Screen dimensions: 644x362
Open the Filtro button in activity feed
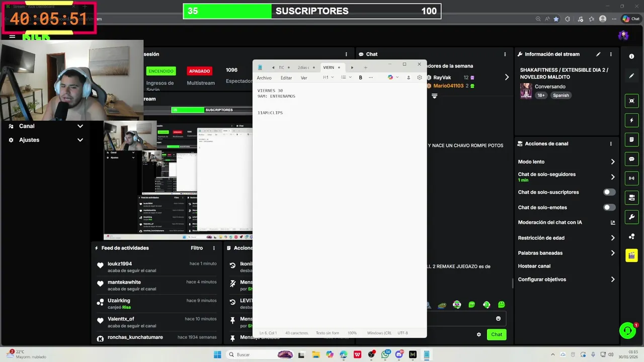tap(197, 248)
